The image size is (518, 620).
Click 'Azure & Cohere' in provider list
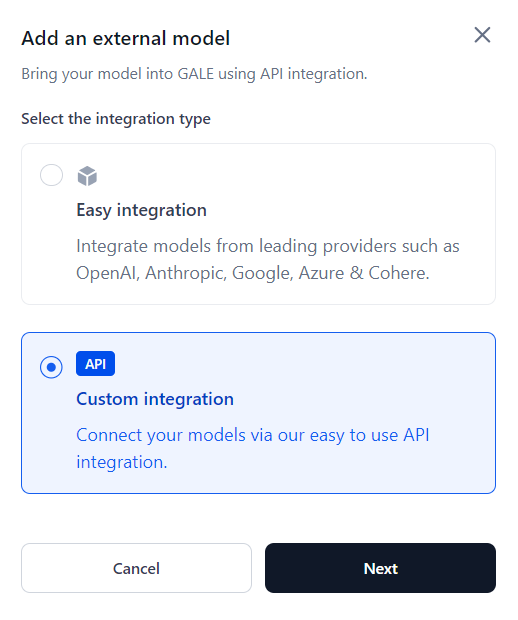click(364, 273)
